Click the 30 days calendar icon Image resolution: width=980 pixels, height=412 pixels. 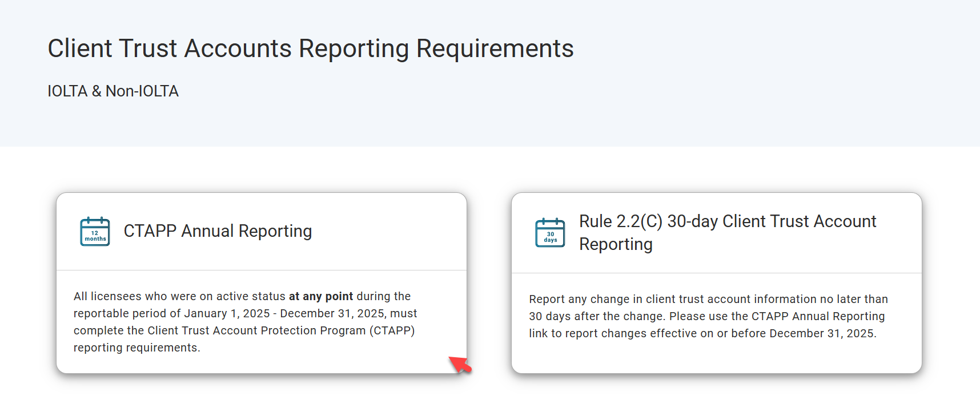point(550,232)
